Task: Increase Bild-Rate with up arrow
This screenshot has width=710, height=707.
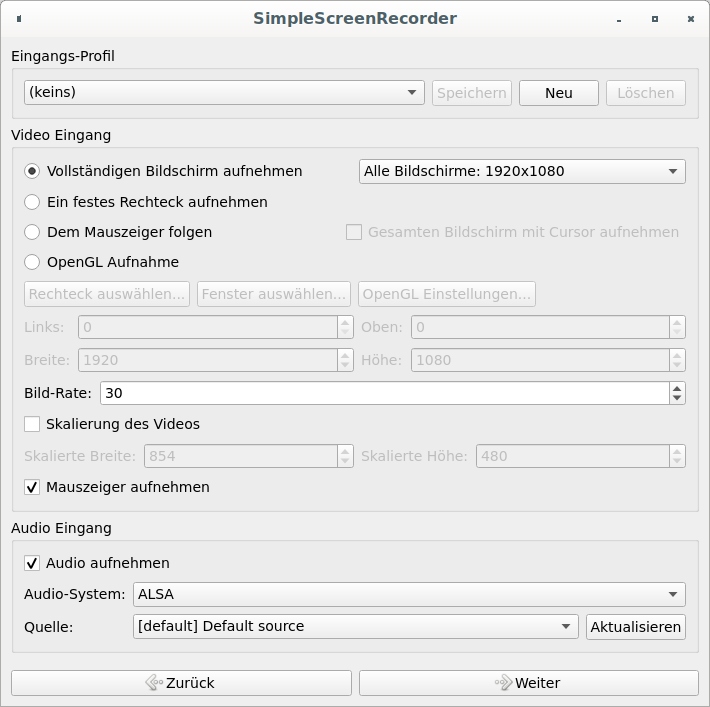Action: pos(677,389)
